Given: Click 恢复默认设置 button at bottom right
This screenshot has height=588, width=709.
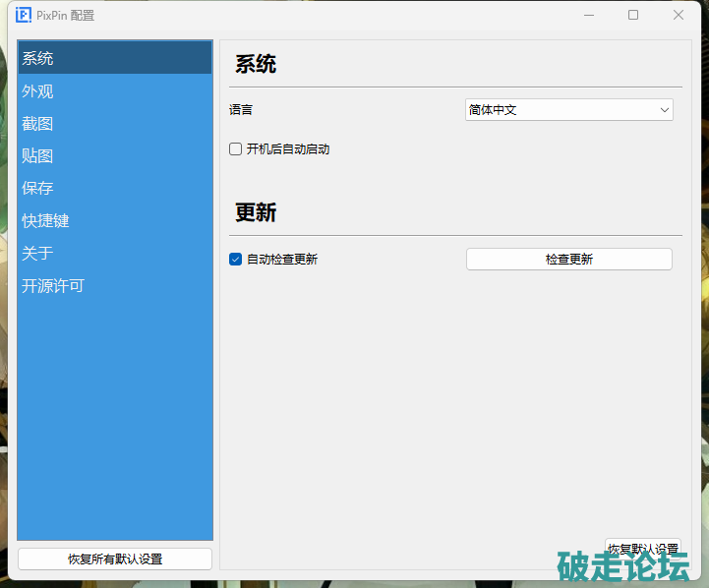Looking at the screenshot, I should (642, 549).
